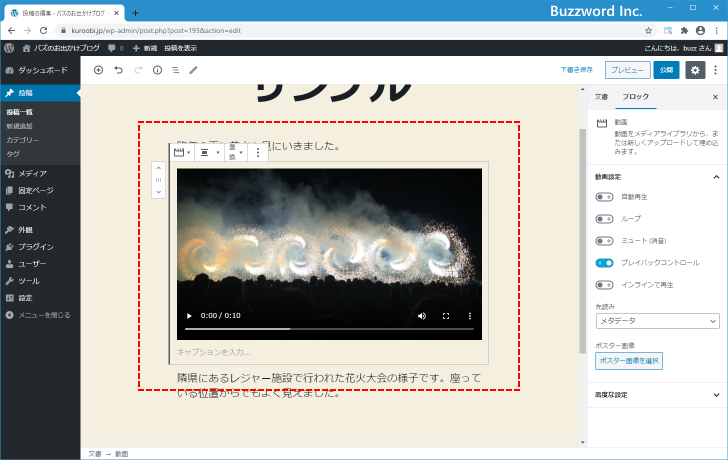Screen dimensions: 728x460
Task: Undo the last edit
Action: tap(118, 70)
